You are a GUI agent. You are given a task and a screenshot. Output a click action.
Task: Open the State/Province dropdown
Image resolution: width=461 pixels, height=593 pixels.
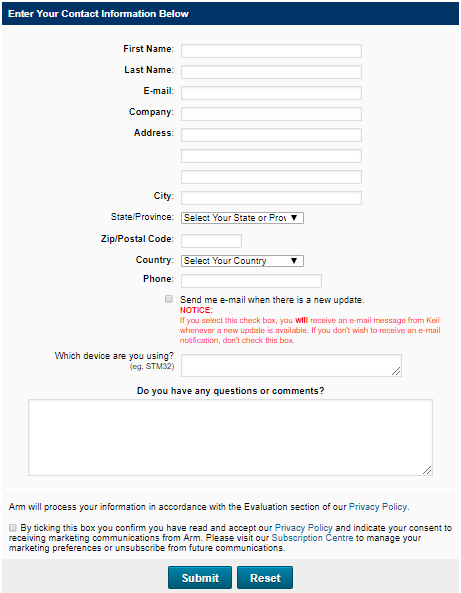coord(242,218)
